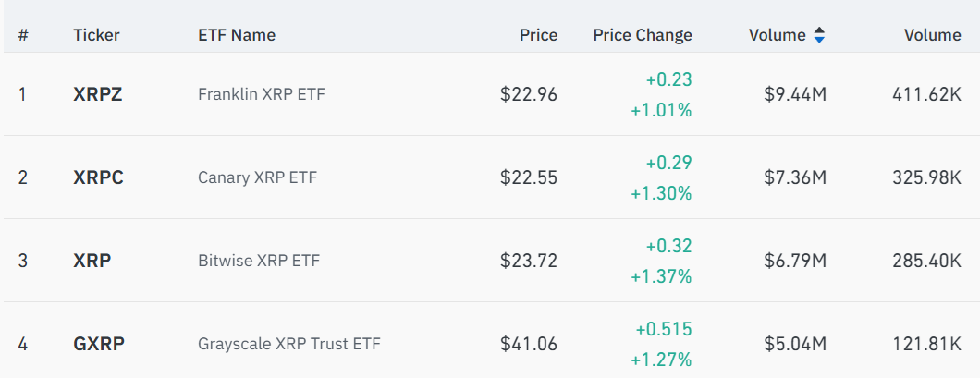The image size is (980, 378).
Task: Click the # rank column header
Action: click(x=23, y=35)
